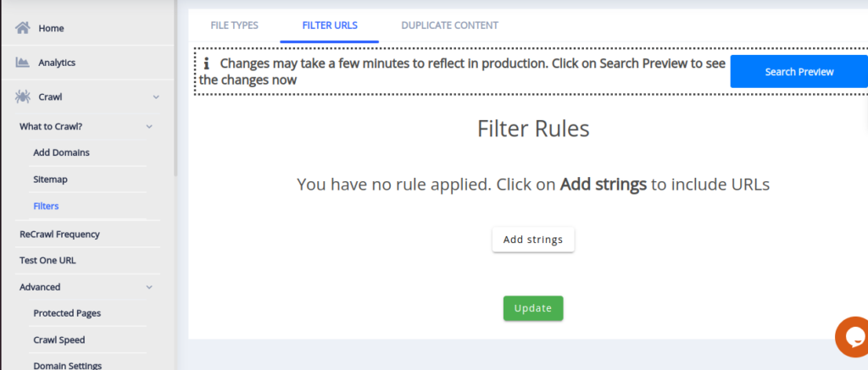Image resolution: width=868 pixels, height=370 pixels.
Task: Select Filters in the sidebar
Action: (46, 206)
